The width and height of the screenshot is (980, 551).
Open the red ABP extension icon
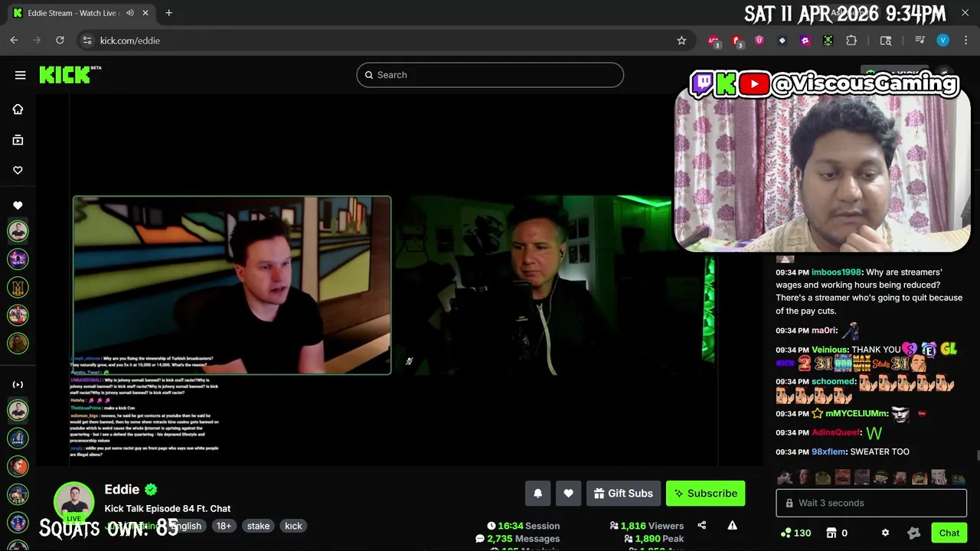(x=713, y=41)
